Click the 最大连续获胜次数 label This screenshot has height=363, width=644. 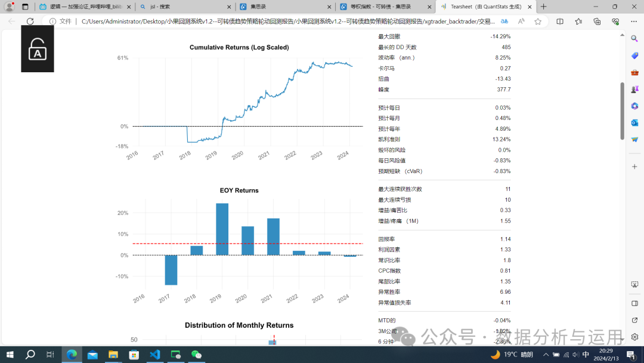pyautogui.click(x=400, y=189)
